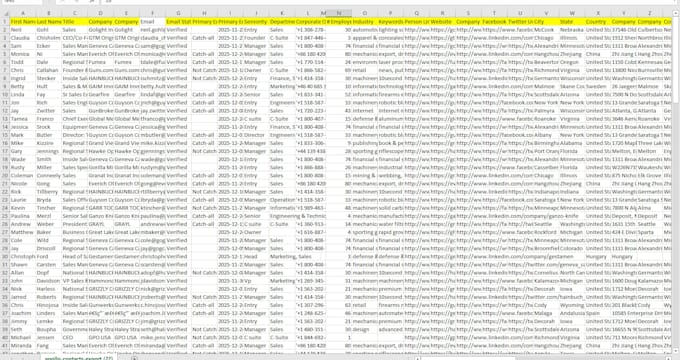Select row 13 header
Screen dimensions: 680x360
[5, 119]
